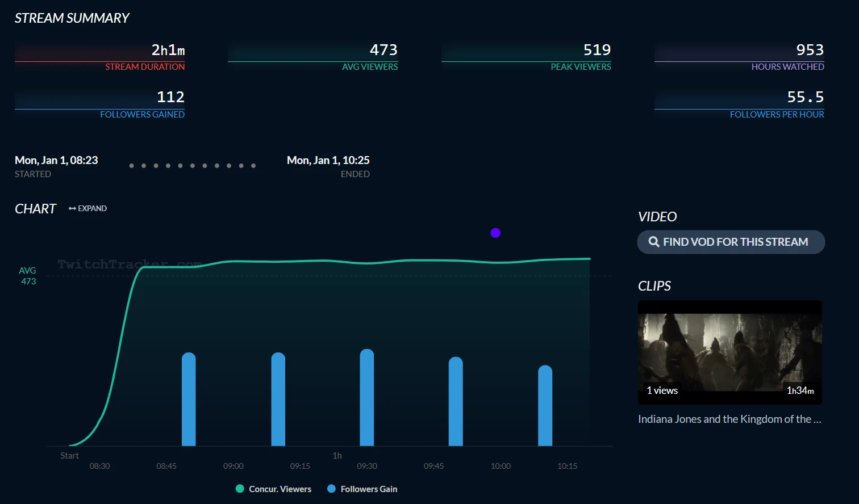Viewport: 859px width, 504px height.
Task: Click the Followers Gain legend label
Action: 369,489
